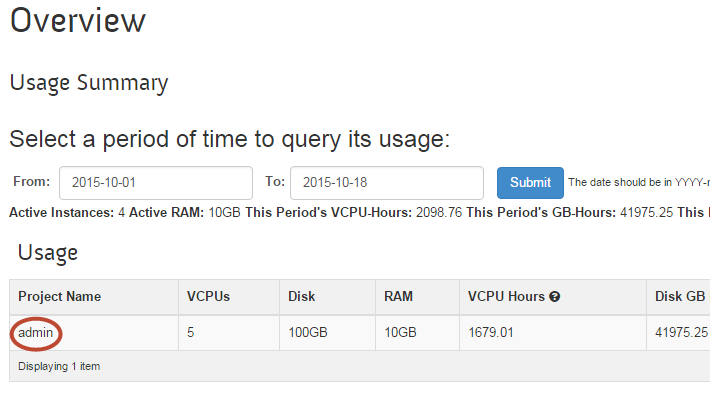Click the 1679.01 VCPU hours value
710x409 pixels.
point(490,332)
